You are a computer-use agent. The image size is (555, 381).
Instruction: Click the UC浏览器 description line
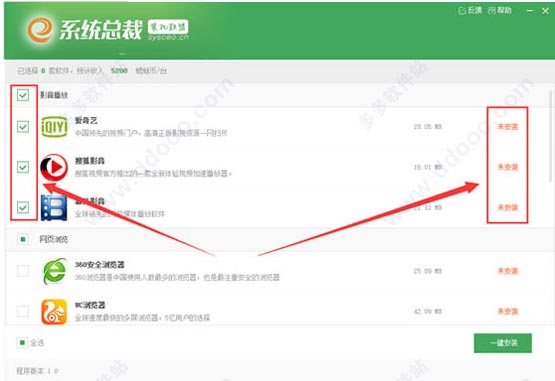tap(142, 318)
